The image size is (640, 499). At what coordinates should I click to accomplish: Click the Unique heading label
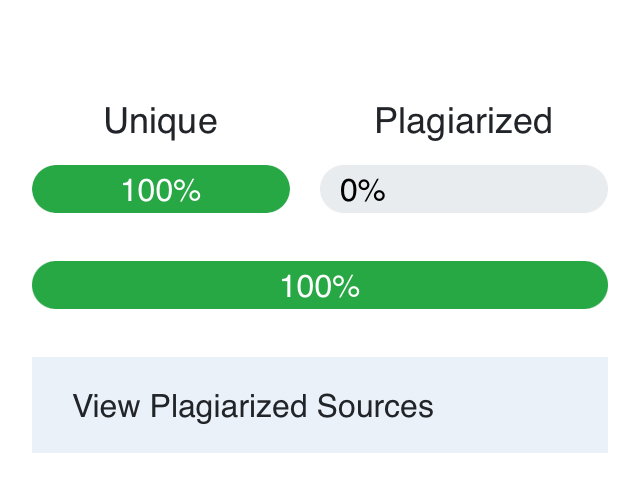(x=161, y=121)
